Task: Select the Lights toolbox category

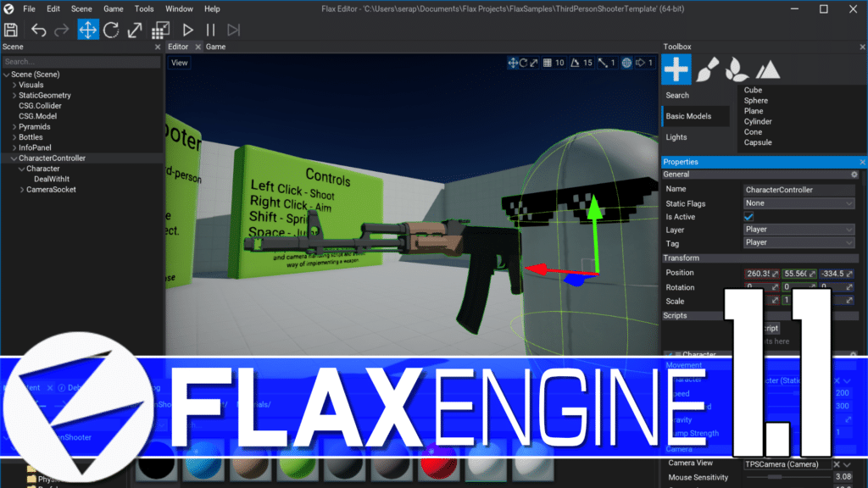Action: pos(696,137)
